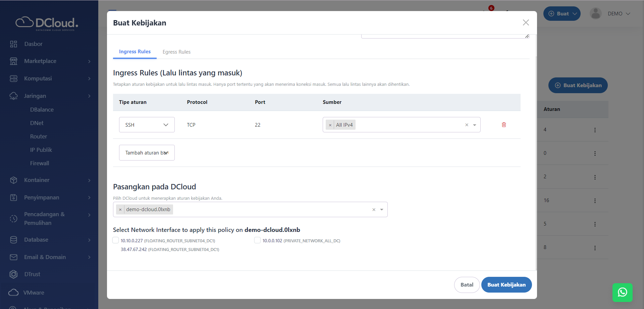644x309 pixels.
Task: Open Tambah aturan baru dropdown
Action: pos(147,153)
